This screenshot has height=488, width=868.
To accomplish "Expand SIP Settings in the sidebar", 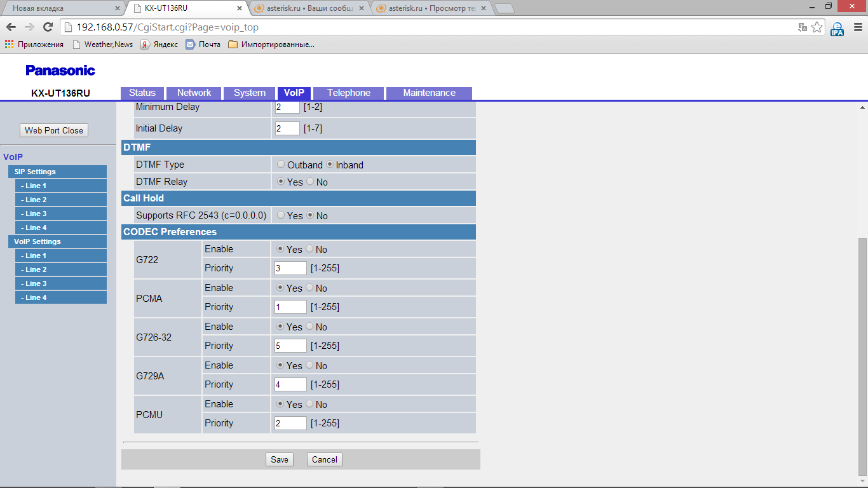I will point(57,172).
